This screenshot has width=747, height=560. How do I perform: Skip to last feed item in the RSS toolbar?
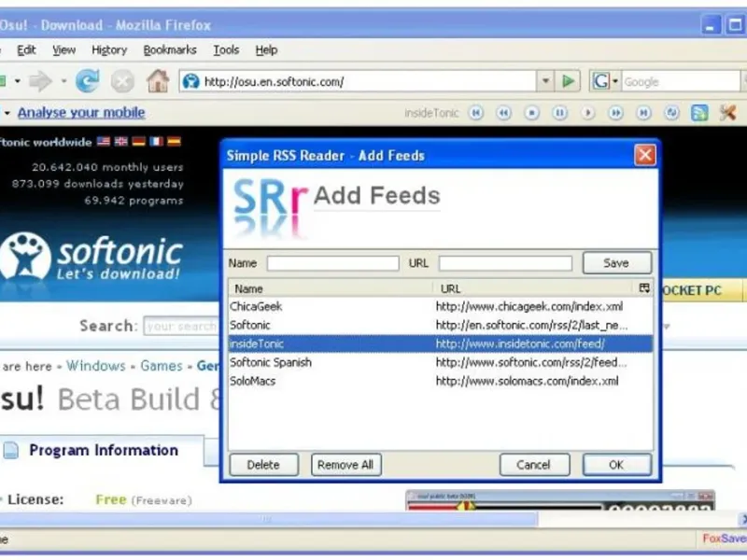pos(643,113)
